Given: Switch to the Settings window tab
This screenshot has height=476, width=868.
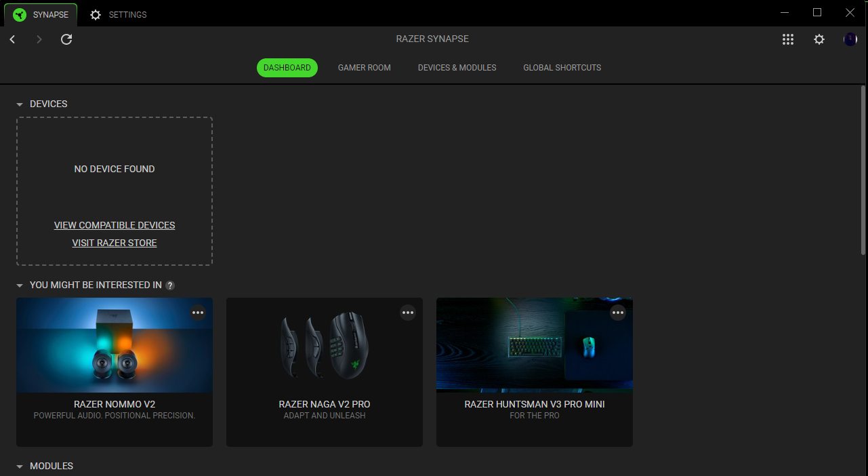Looking at the screenshot, I should (x=119, y=14).
